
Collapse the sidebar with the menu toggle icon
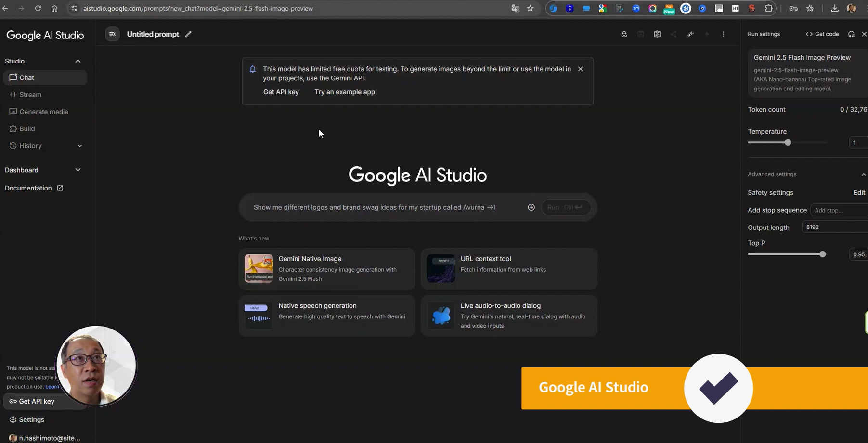pos(112,34)
